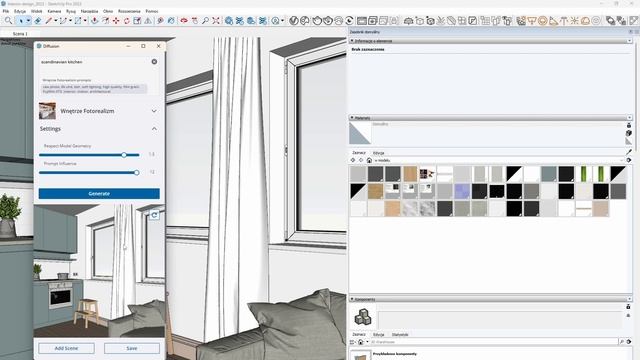Click the Komponenty search input field

(494, 342)
